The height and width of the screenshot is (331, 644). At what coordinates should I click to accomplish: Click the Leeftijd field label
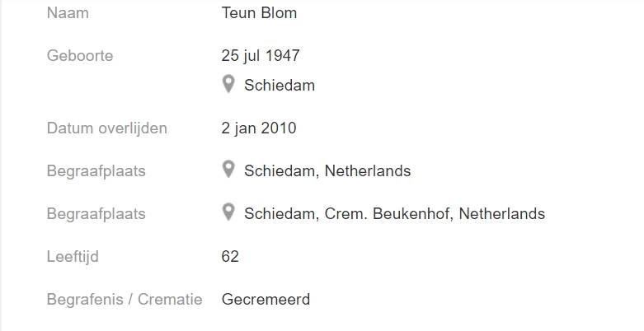pos(73,256)
